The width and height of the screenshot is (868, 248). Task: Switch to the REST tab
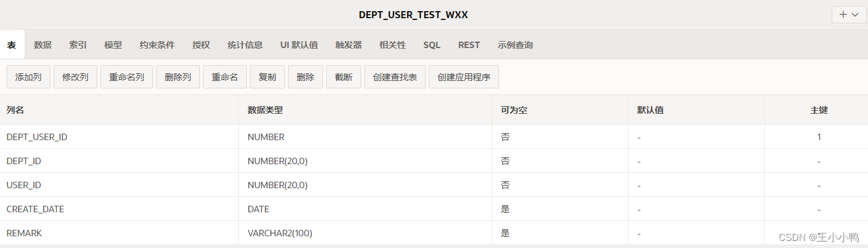[x=469, y=45]
